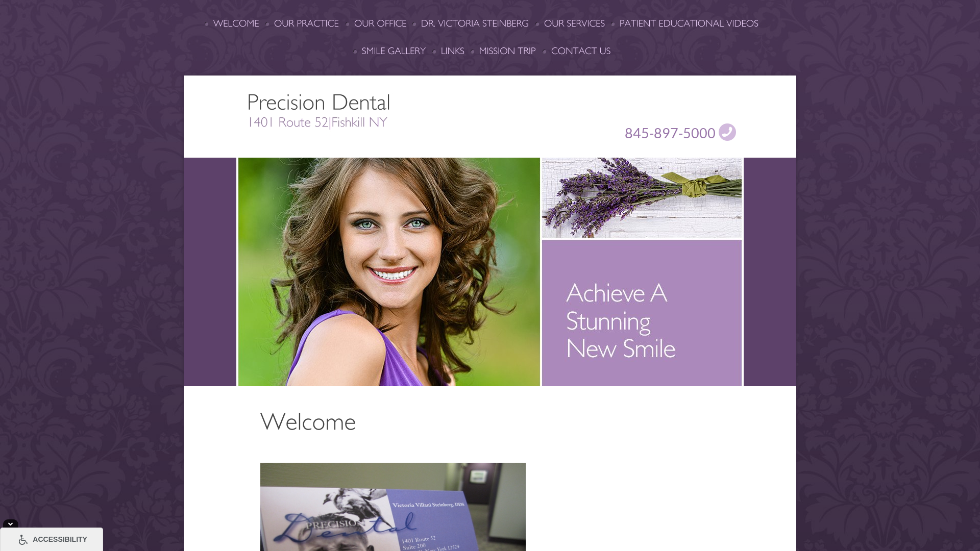980x551 pixels.
Task: Click the lavender bouquet image
Action: [642, 197]
